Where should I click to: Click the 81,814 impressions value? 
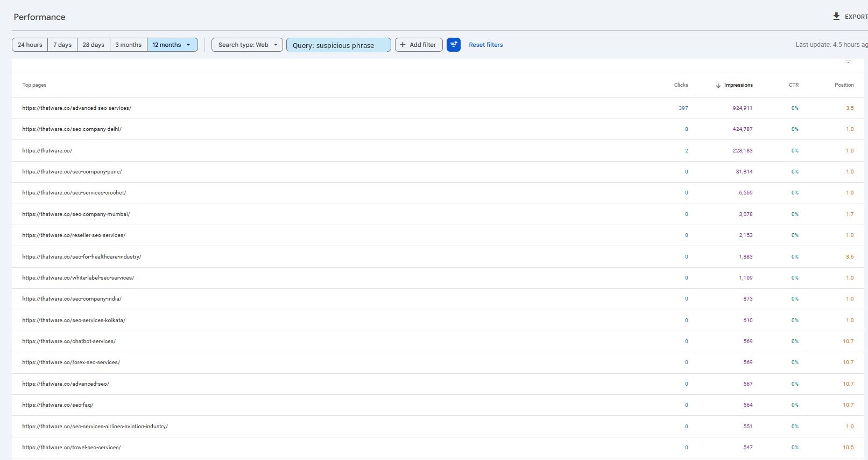tap(744, 172)
